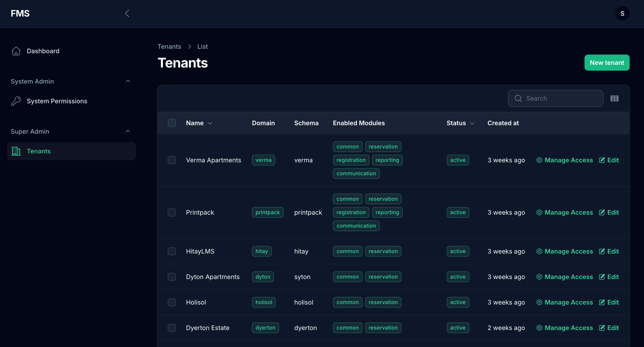The width and height of the screenshot is (644, 347).
Task: Click the column layout icon right of search
Action: click(x=614, y=98)
